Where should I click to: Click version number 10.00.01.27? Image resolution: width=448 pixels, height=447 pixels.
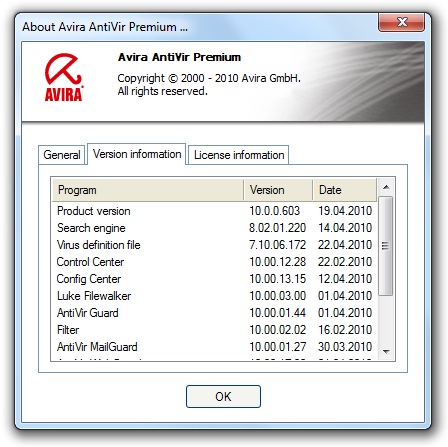(x=277, y=347)
